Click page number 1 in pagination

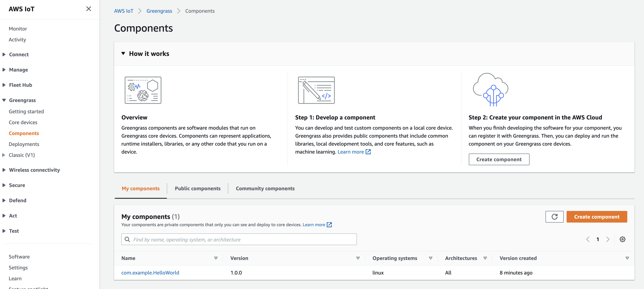coord(597,239)
